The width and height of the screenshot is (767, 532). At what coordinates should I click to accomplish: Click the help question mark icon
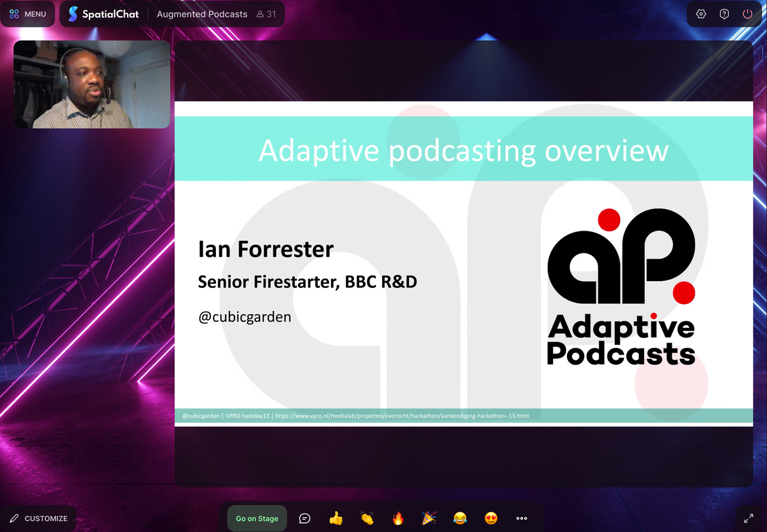click(724, 14)
